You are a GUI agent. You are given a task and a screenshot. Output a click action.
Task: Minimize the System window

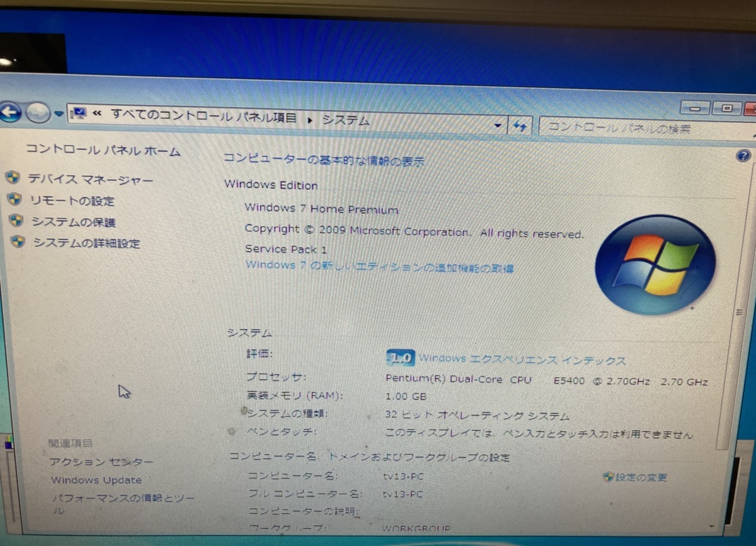[x=696, y=108]
